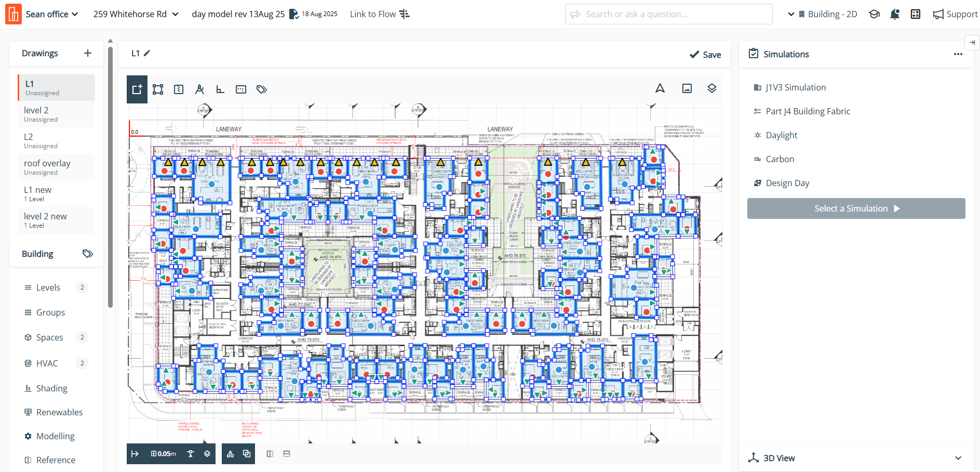Select the bounding box edit tool
This screenshot has height=472, width=980.
pos(158,89)
